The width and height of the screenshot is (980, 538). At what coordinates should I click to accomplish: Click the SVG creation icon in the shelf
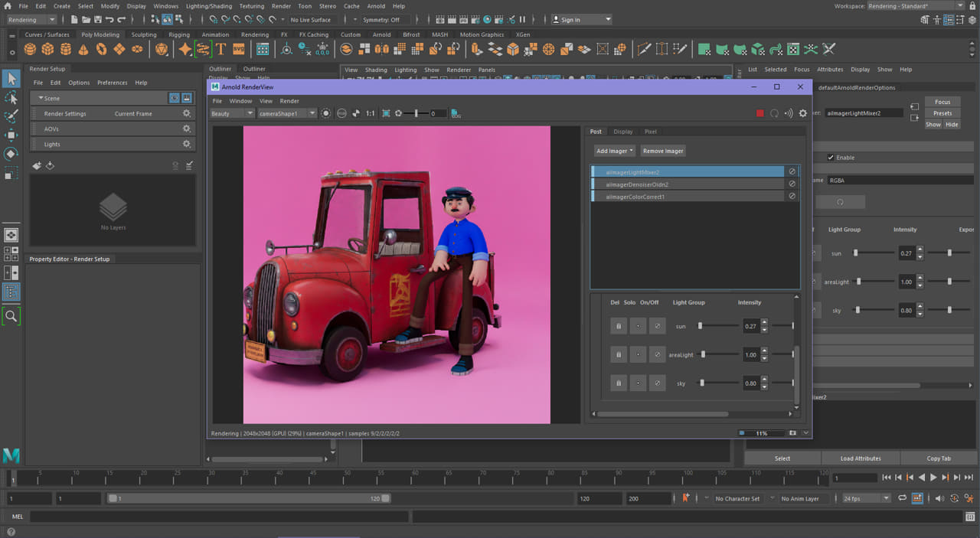tap(239, 48)
